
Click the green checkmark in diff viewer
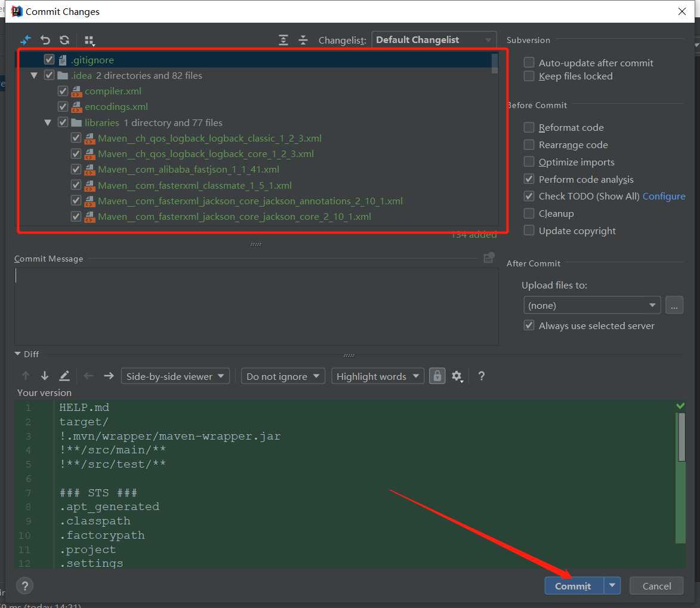680,406
